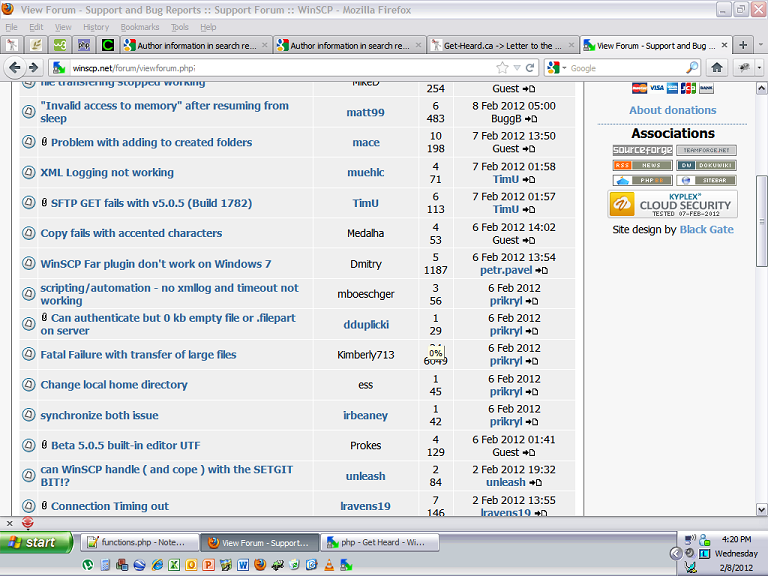
Task: Click the RSS News badge
Action: (x=642, y=165)
